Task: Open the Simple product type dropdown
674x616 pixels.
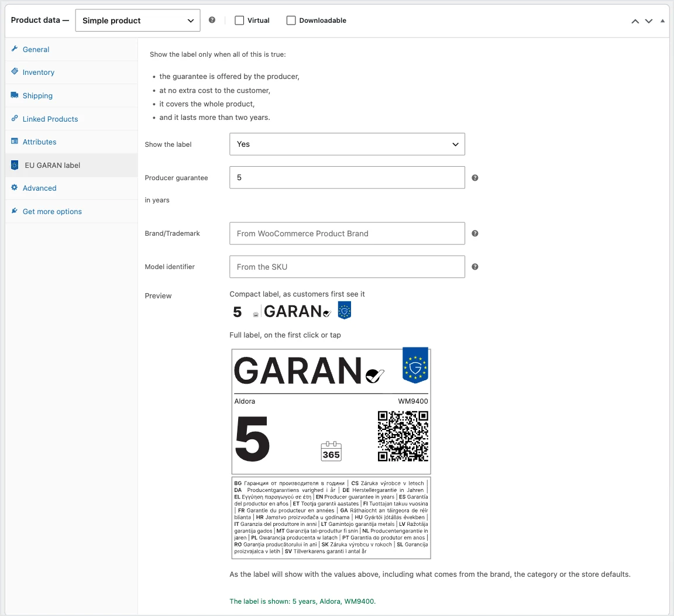Action: 137,20
